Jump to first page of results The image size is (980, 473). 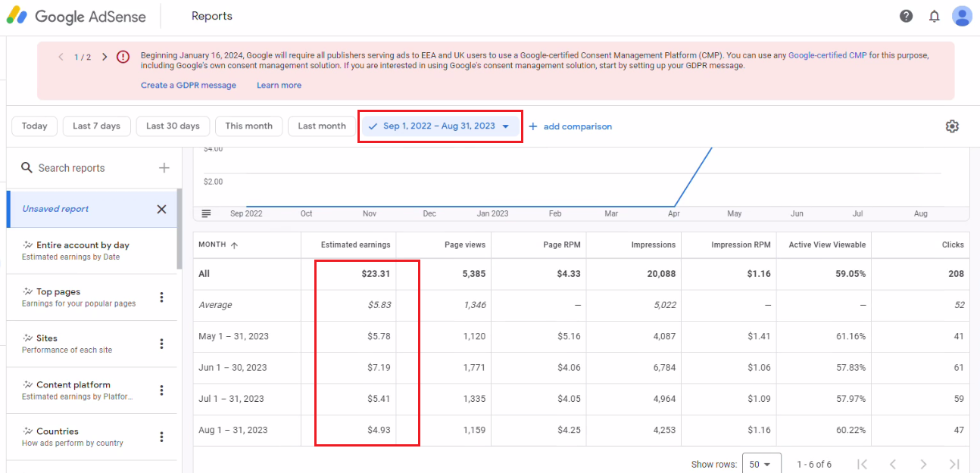(x=862, y=464)
